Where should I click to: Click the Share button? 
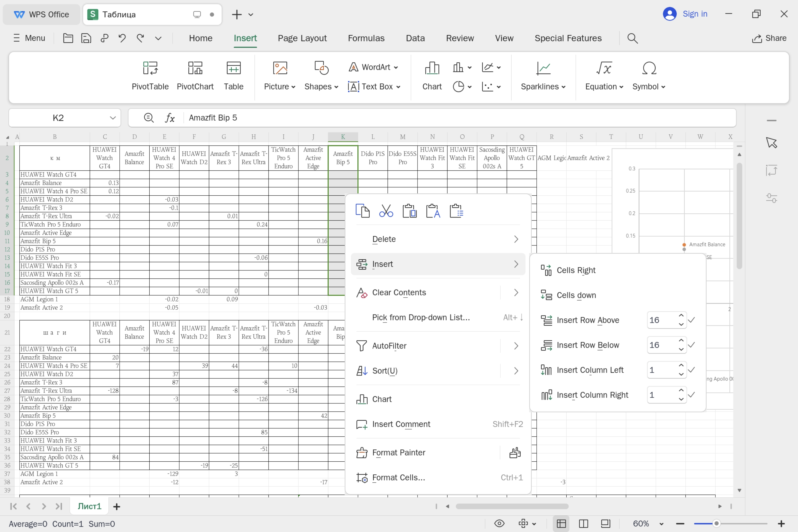tap(769, 38)
